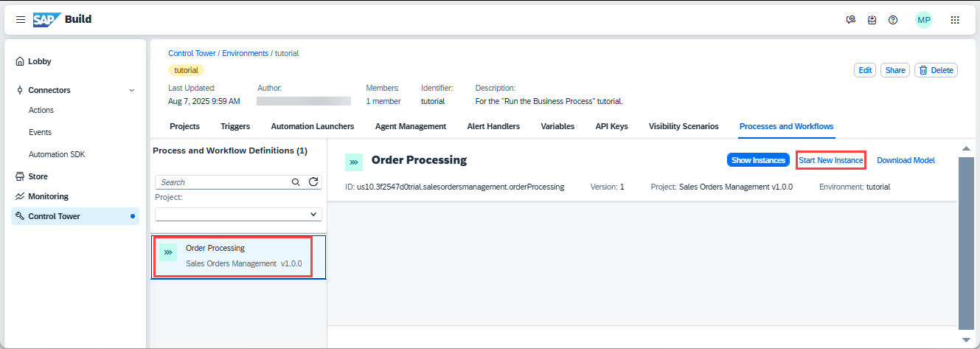980x349 pixels.
Task: Go to Control Tower breadcrumb link
Action: [x=192, y=53]
